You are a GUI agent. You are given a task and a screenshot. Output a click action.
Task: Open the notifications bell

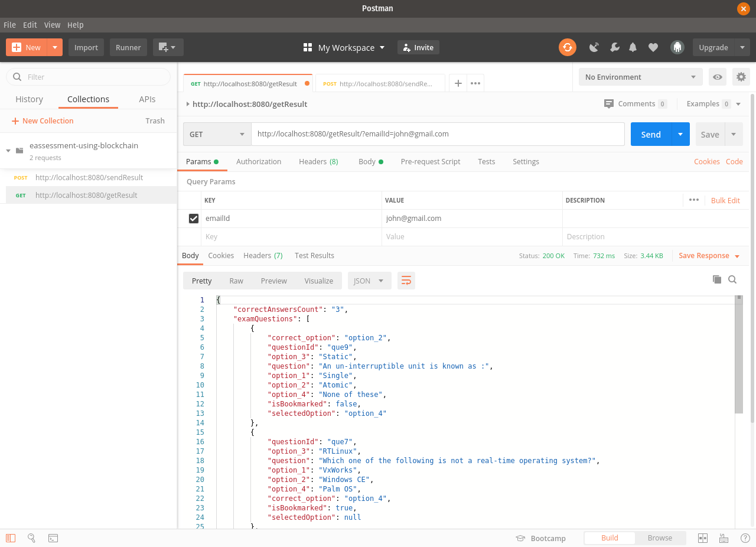click(x=633, y=47)
